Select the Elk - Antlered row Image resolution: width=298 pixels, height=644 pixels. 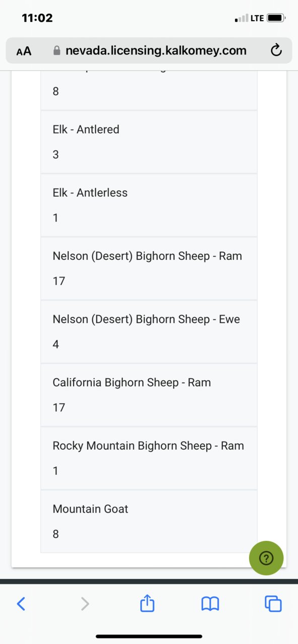pos(149,142)
